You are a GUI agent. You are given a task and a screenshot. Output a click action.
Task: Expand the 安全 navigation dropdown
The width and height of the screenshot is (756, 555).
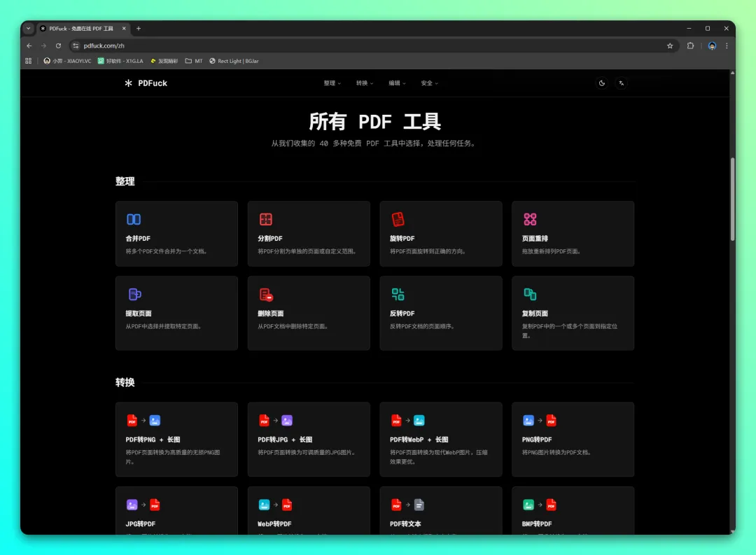(x=429, y=83)
